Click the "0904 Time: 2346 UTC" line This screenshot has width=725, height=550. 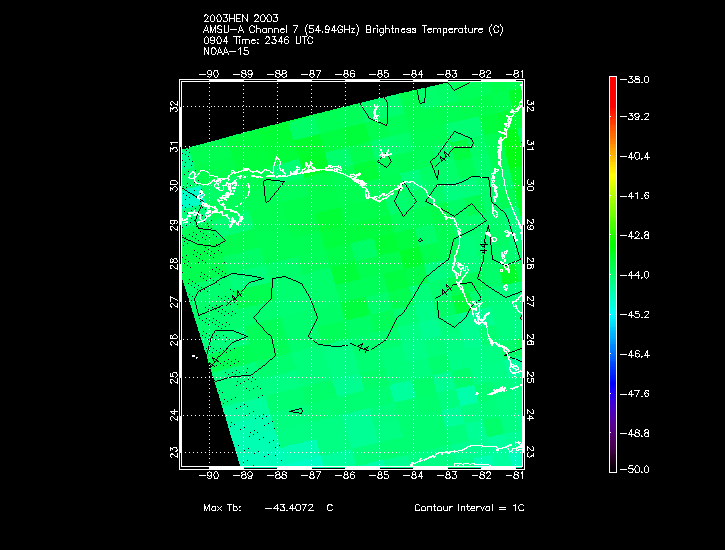[258, 40]
